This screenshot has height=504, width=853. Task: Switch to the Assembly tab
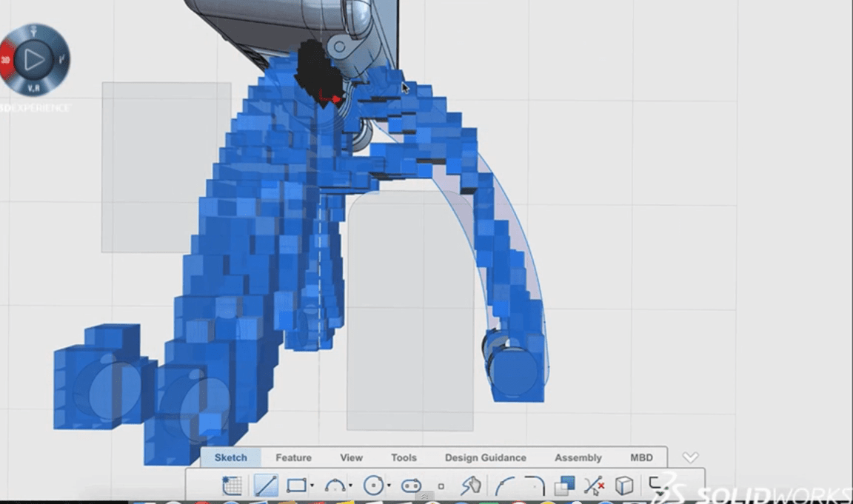pos(578,457)
